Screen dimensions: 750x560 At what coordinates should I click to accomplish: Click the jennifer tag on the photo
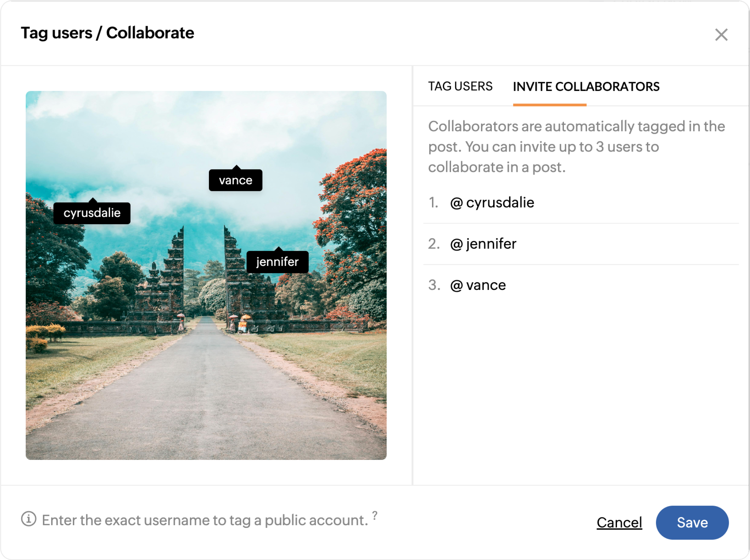[277, 262]
